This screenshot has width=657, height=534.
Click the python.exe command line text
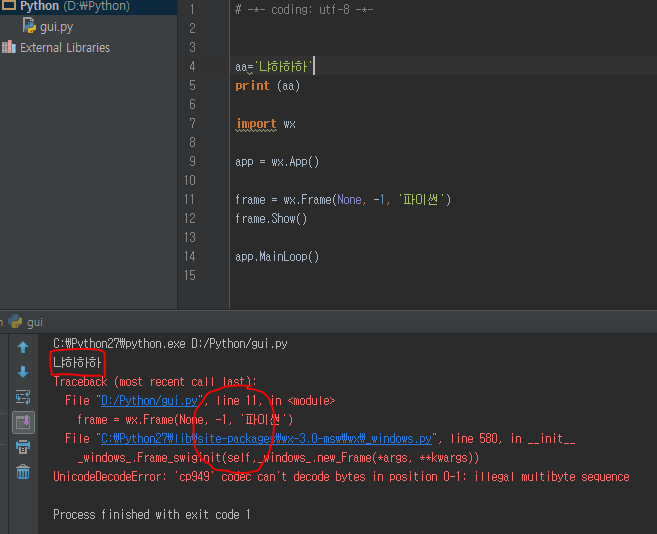point(171,344)
